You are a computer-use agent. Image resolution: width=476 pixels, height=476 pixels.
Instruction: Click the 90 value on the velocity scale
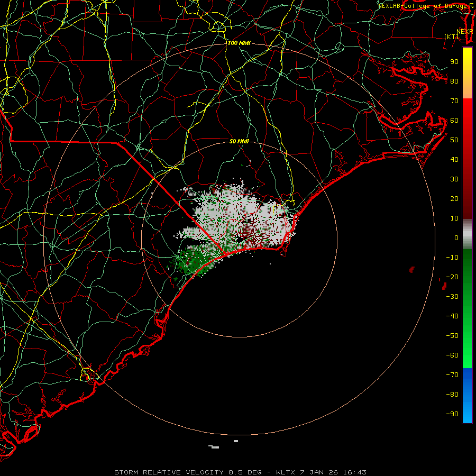coord(454,62)
